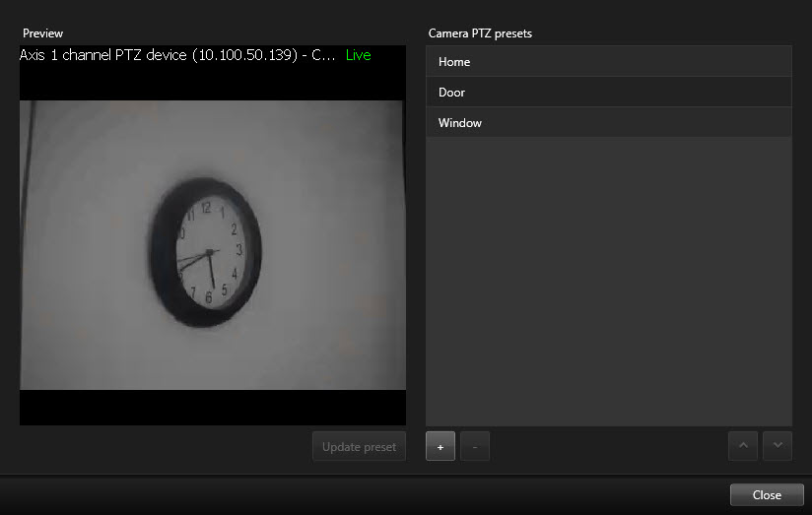Click the wall clock in live preview
The width and height of the screenshot is (812, 515).
[206, 252]
